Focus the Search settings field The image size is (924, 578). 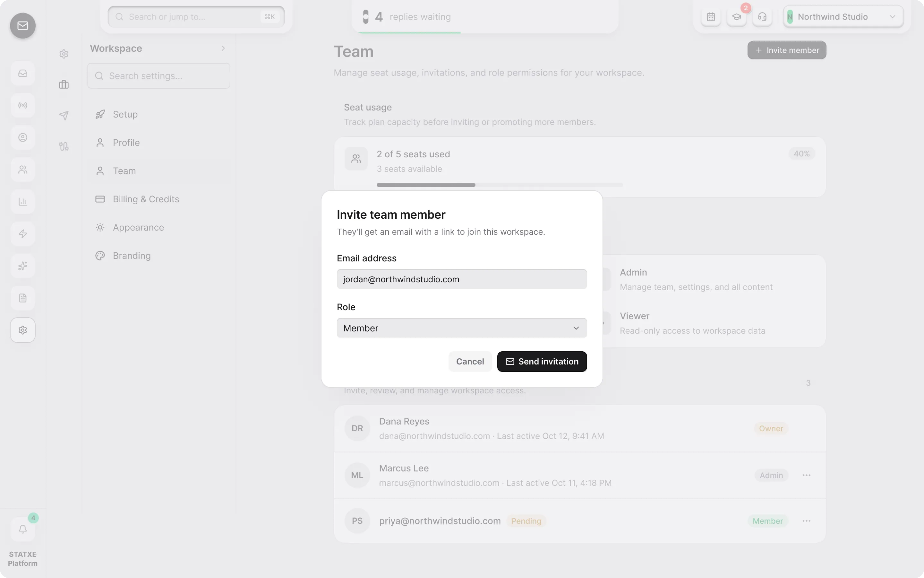pos(158,76)
